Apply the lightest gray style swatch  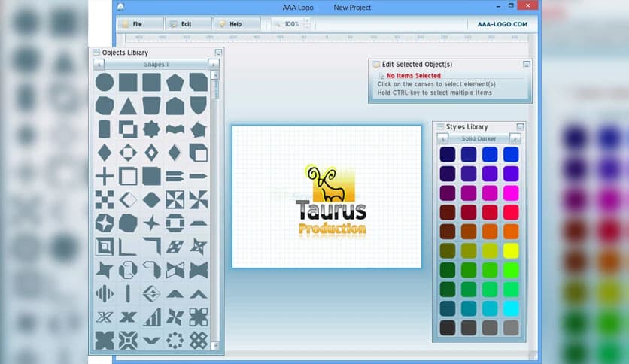point(511,328)
